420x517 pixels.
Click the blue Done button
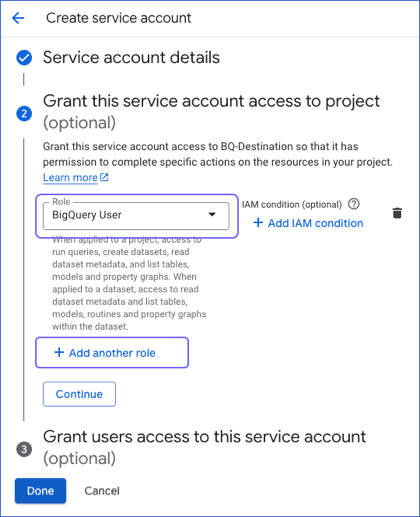(40, 491)
